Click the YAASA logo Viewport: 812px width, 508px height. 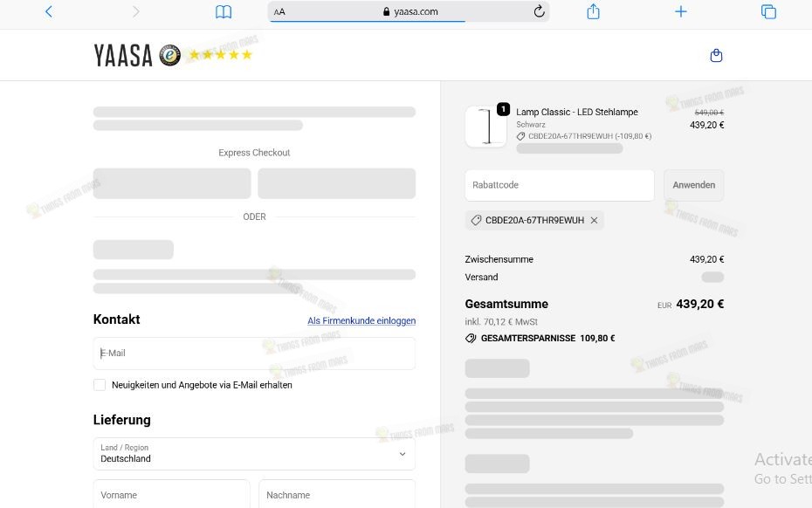(x=123, y=55)
